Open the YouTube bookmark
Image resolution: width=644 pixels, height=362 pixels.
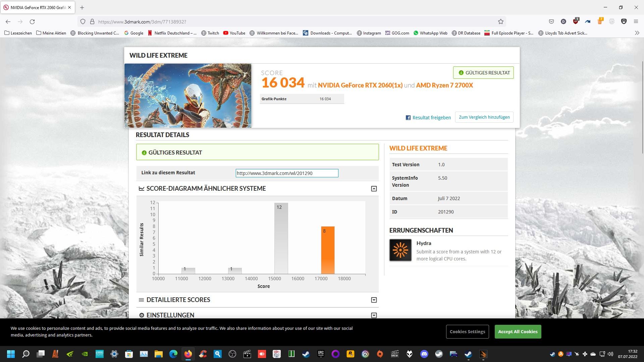pos(234,33)
